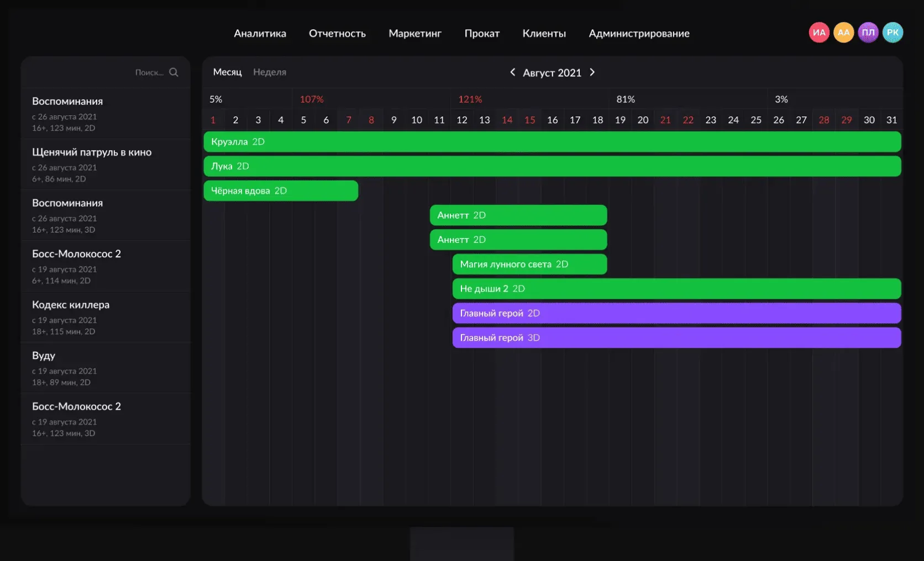
Task: Select day 26 in the calendar header
Action: [779, 120]
